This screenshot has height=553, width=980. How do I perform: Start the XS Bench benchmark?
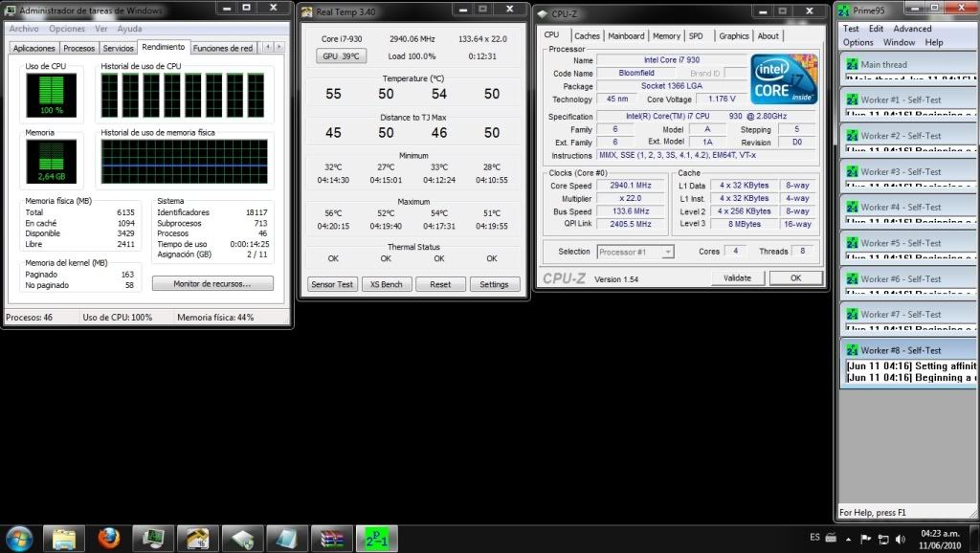387,284
